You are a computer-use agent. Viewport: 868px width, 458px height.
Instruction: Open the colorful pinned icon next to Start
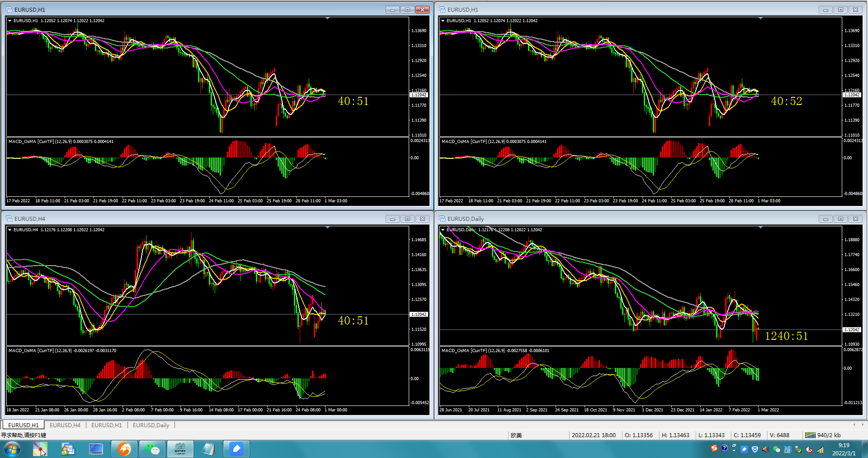click(40, 449)
